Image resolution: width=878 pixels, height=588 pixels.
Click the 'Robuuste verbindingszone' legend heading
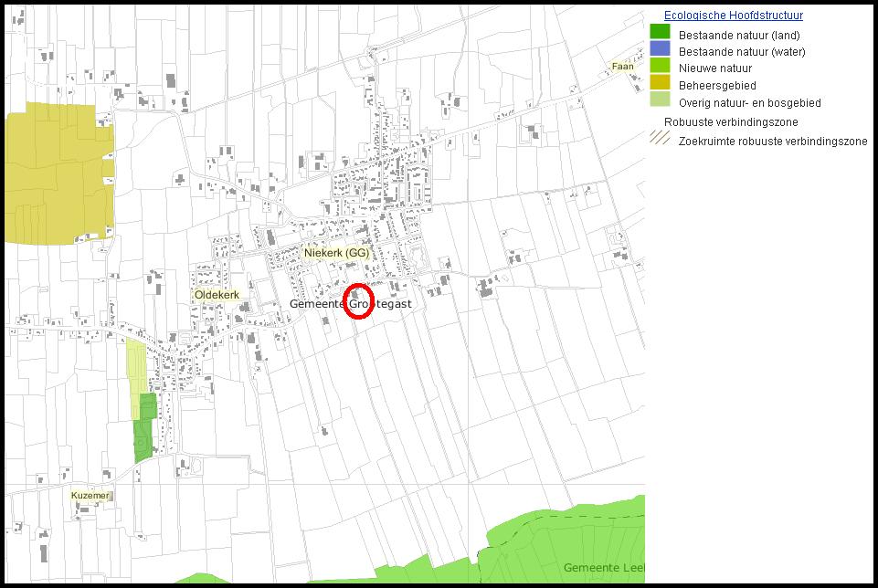click(731, 121)
